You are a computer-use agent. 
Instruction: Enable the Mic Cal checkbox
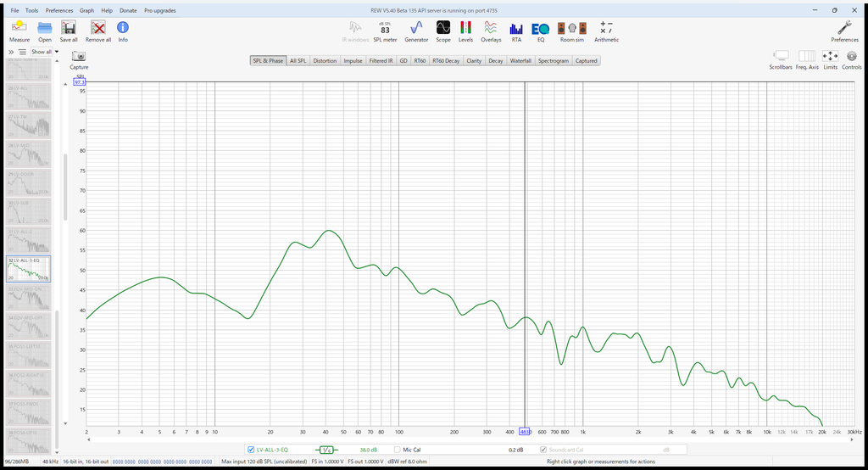397,450
